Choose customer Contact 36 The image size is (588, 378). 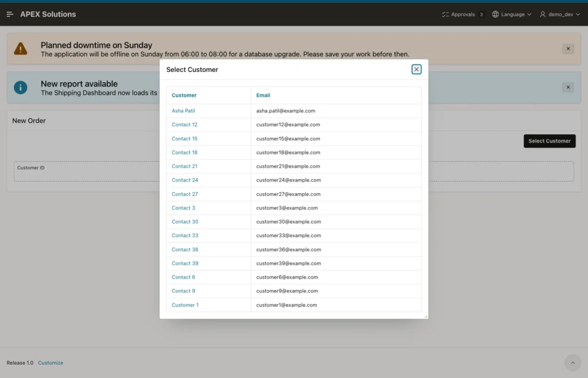click(x=185, y=249)
